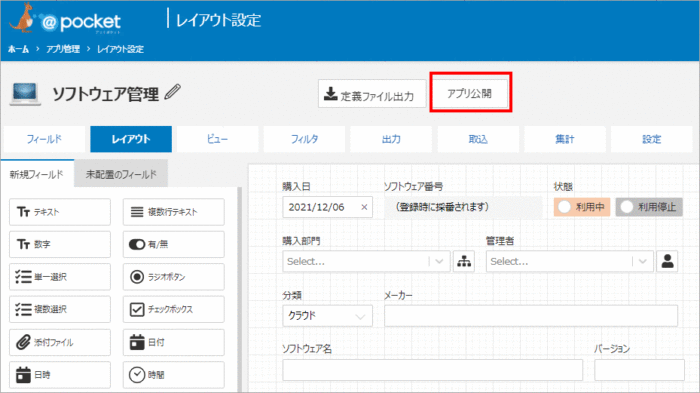Click 定義ファイル出力 button

click(x=372, y=94)
